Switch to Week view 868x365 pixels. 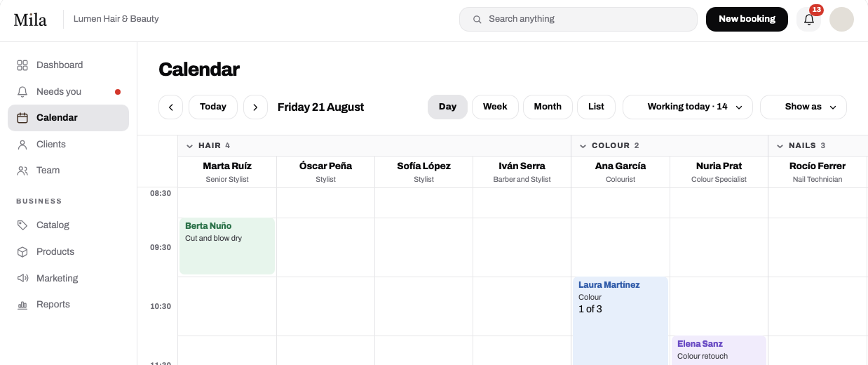pos(495,107)
